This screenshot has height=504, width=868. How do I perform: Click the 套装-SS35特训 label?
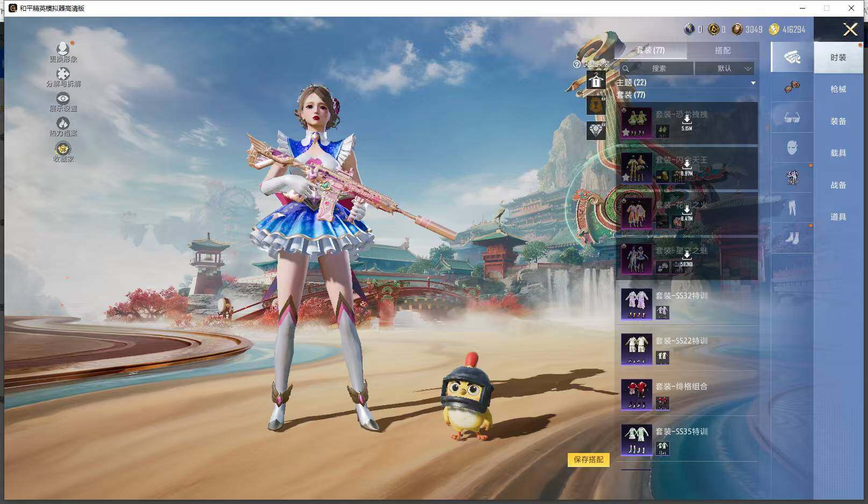click(681, 432)
